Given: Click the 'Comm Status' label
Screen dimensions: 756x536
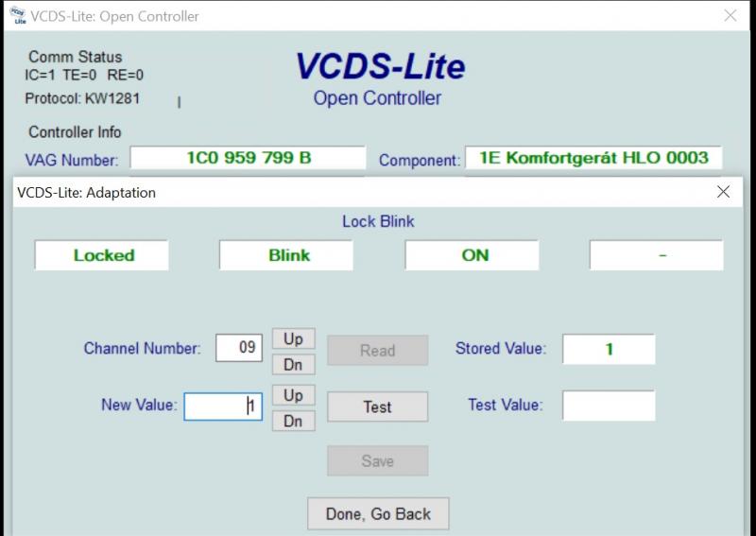Looking at the screenshot, I should (x=76, y=57).
